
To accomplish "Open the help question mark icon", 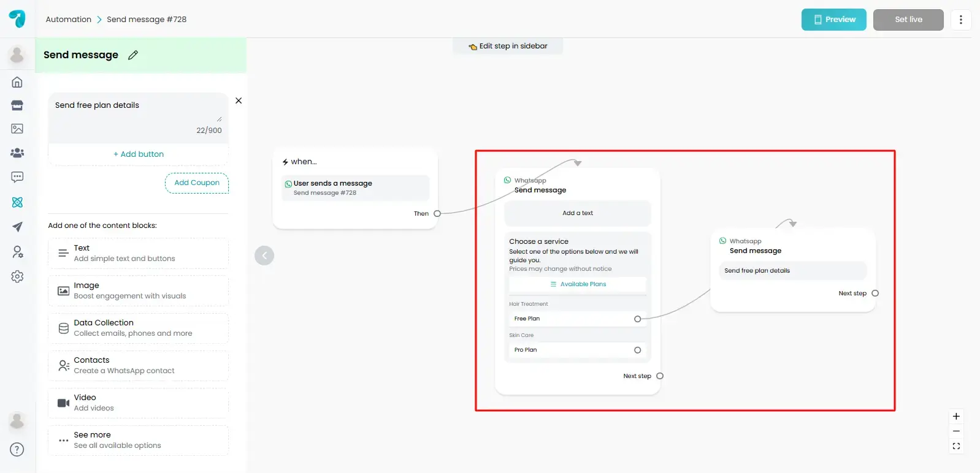I will pos(17,450).
